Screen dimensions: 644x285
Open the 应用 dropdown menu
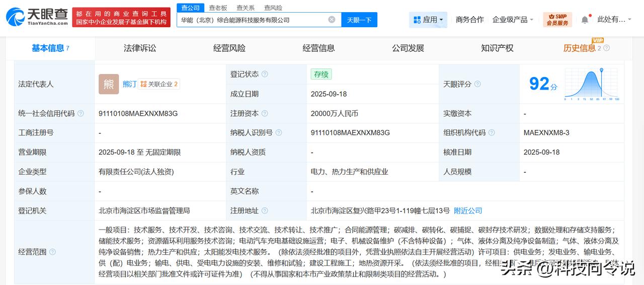tap(429, 20)
